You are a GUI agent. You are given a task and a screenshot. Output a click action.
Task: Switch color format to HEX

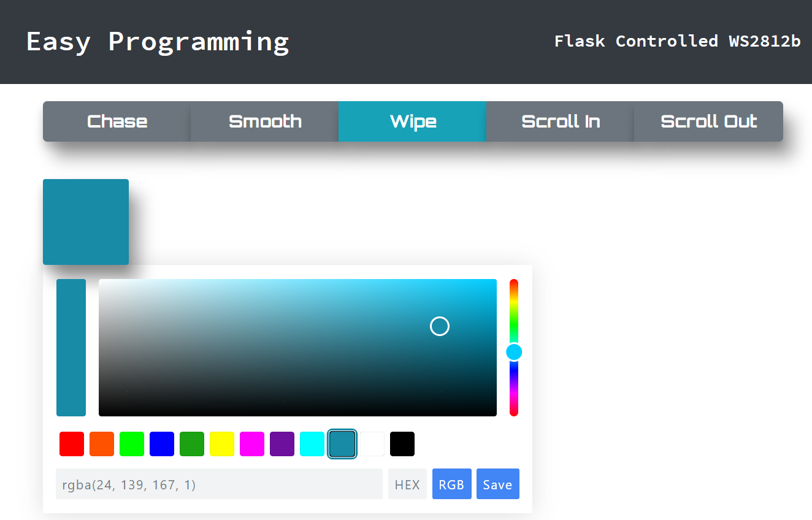(407, 484)
